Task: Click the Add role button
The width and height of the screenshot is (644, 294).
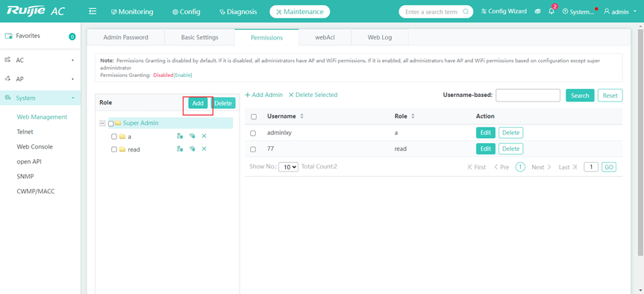Action: 198,103
